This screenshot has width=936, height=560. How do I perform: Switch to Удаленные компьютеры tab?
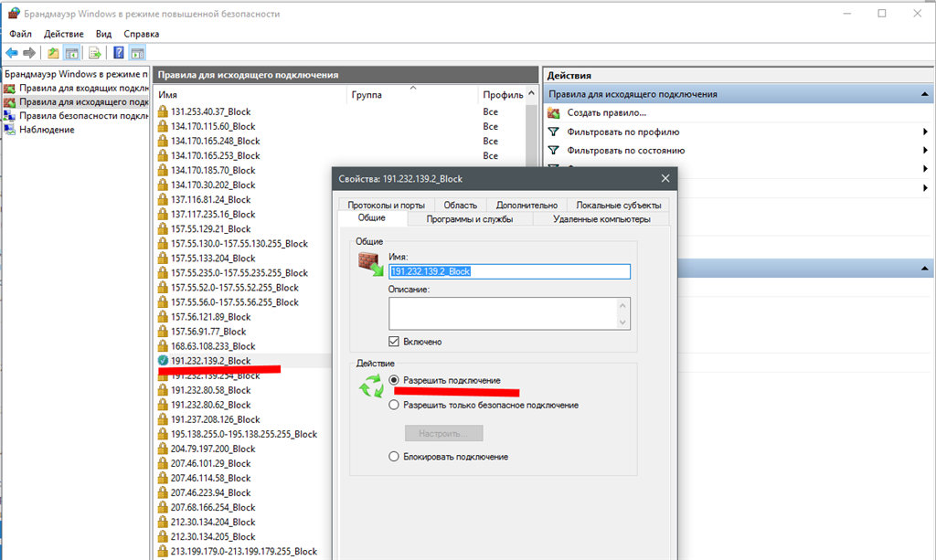pos(601,219)
